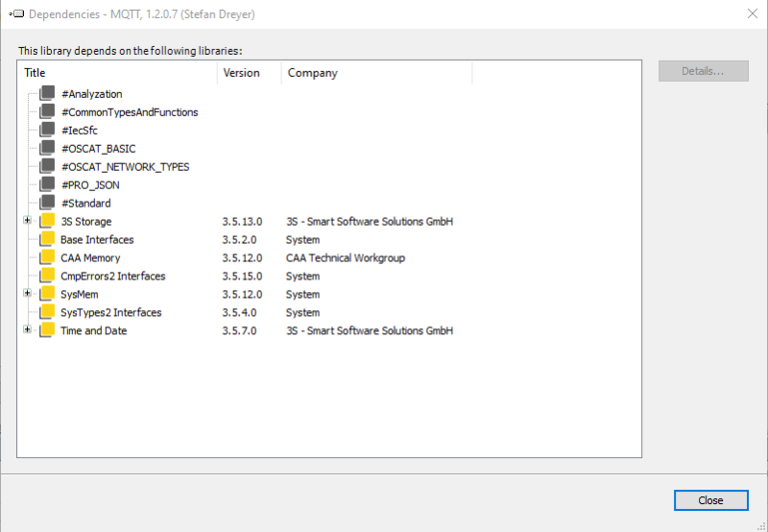Click the CAA Technical Workgroup company cell

point(346,257)
